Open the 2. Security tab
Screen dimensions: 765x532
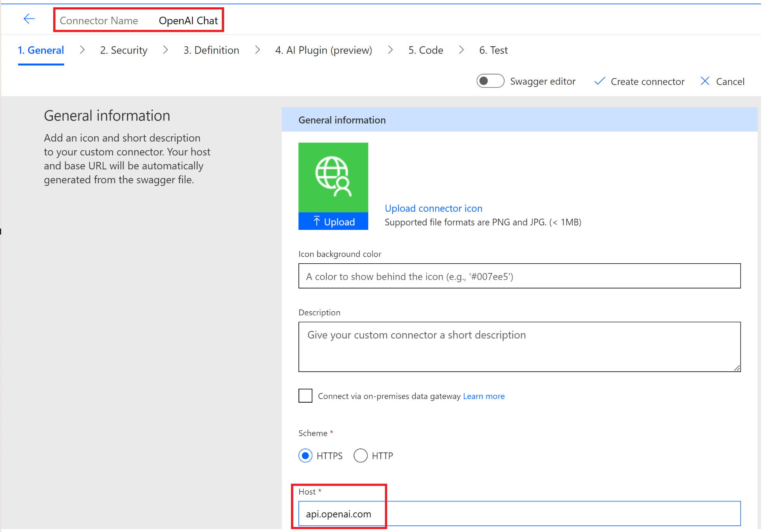[x=124, y=50]
